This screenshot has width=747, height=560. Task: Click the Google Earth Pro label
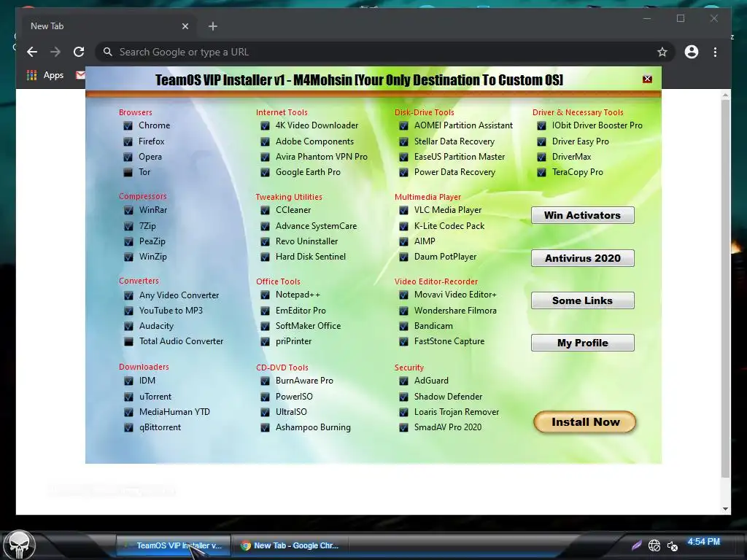coord(308,172)
